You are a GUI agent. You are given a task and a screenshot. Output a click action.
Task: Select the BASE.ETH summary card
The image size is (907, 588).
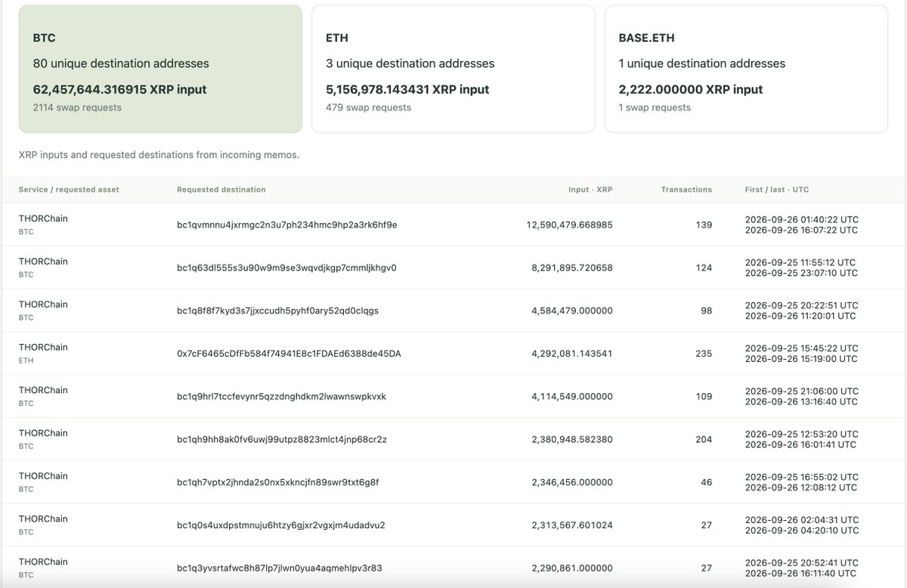(x=746, y=70)
